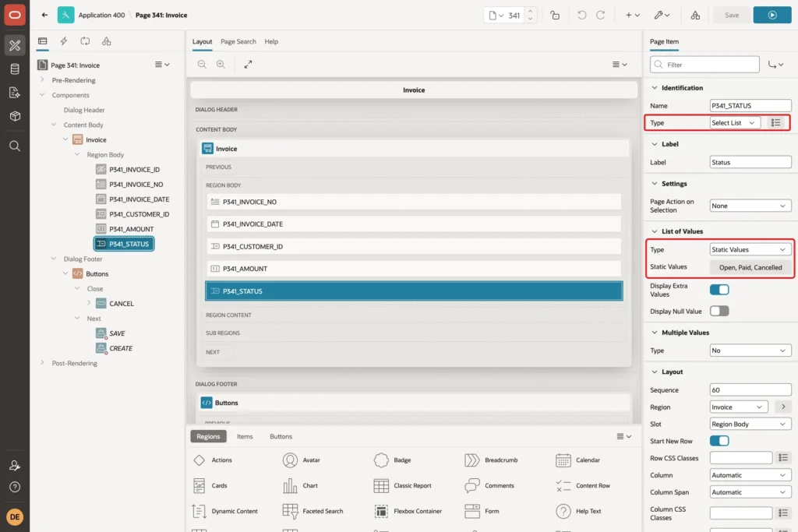Zoom out the layout view

202,64
